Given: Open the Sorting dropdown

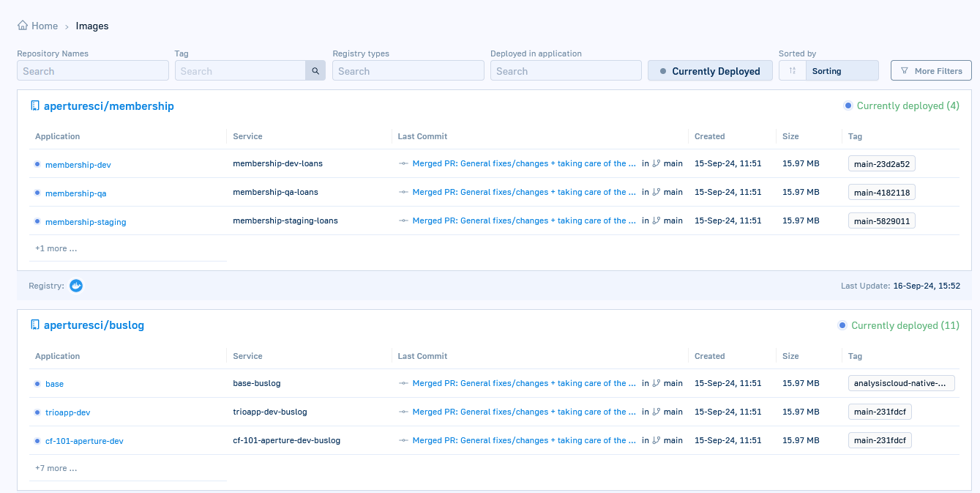Looking at the screenshot, I should point(841,71).
